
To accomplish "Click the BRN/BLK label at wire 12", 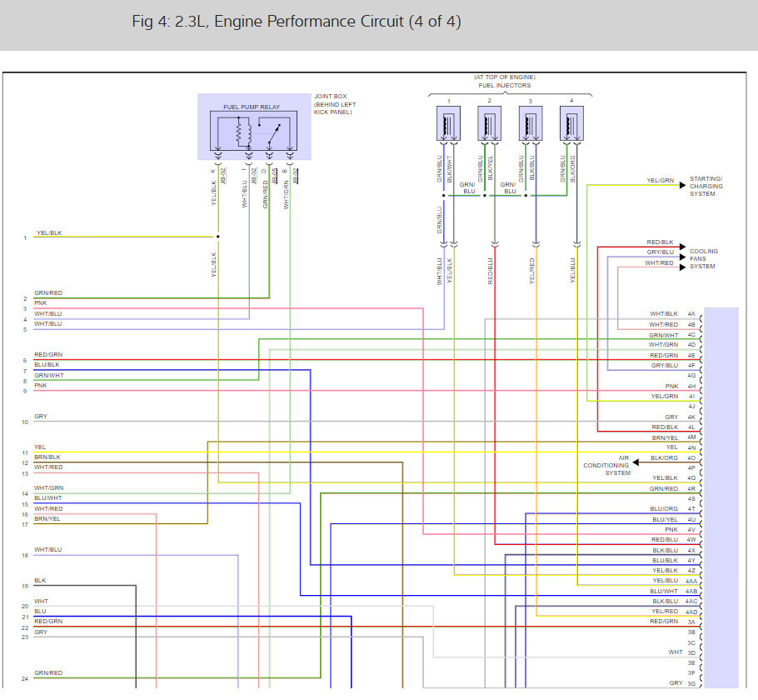I will [47, 457].
